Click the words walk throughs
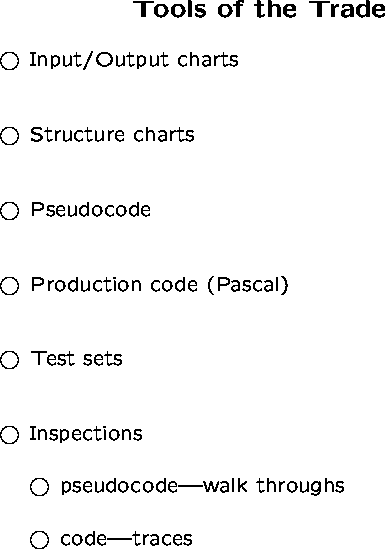 pyautogui.click(x=274, y=486)
